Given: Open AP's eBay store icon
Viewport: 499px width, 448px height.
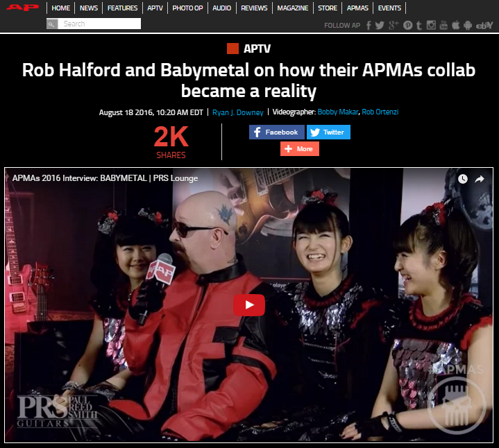Looking at the screenshot, I should click(484, 26).
